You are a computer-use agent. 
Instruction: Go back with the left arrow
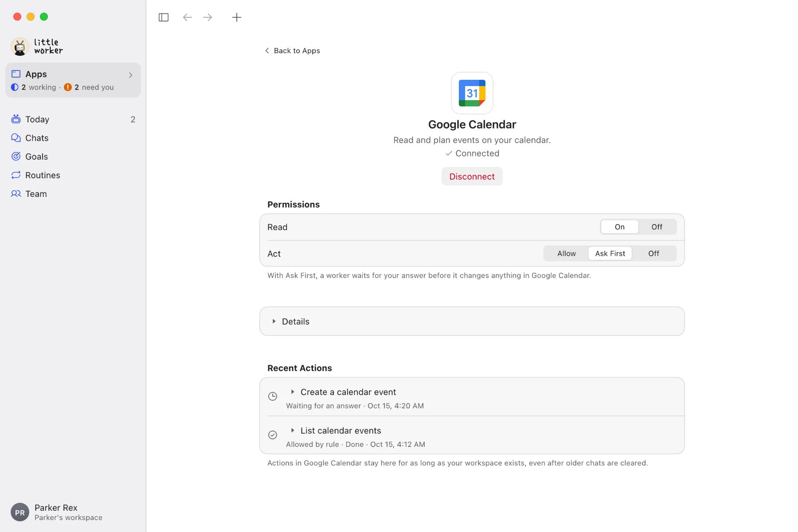pos(188,17)
